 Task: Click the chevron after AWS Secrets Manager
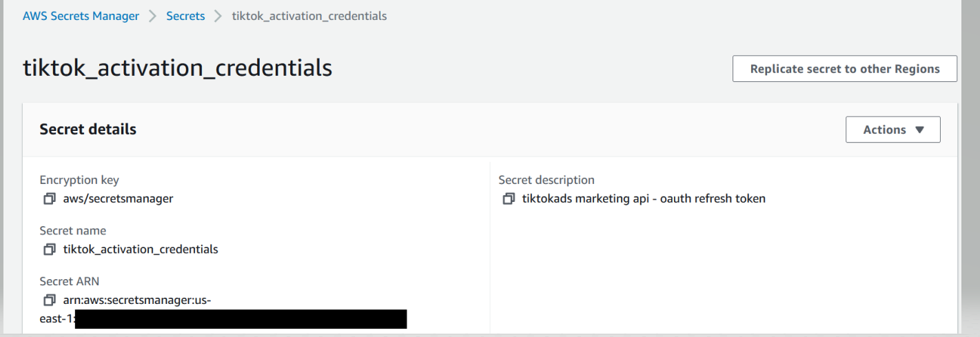(153, 16)
